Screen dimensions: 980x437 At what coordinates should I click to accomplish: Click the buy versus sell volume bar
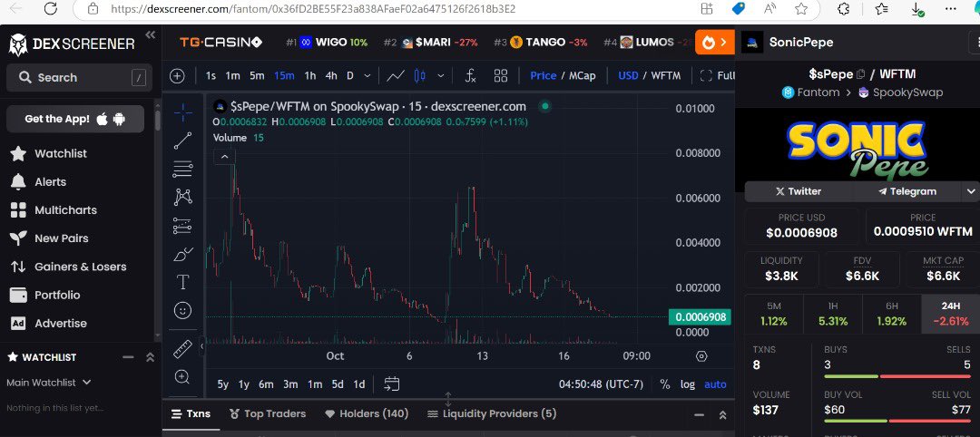coord(897,422)
